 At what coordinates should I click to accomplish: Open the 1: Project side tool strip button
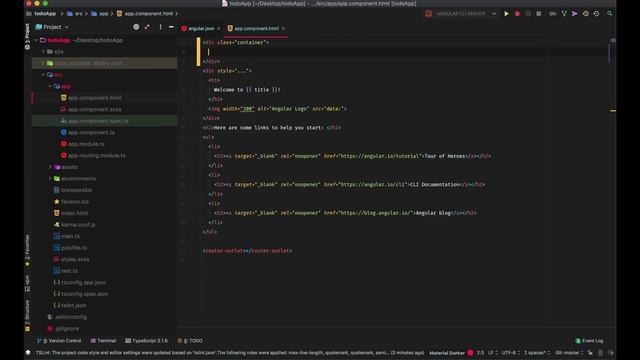[27, 37]
